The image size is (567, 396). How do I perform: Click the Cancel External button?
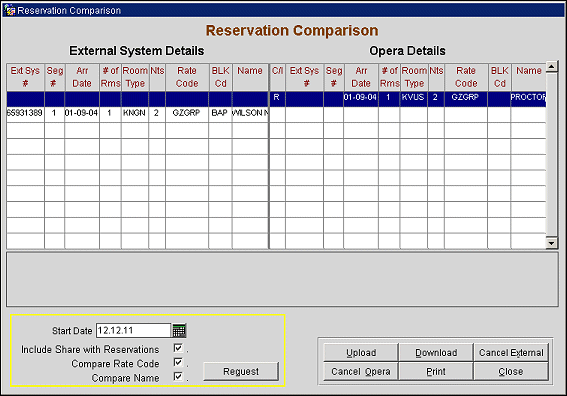pos(511,353)
